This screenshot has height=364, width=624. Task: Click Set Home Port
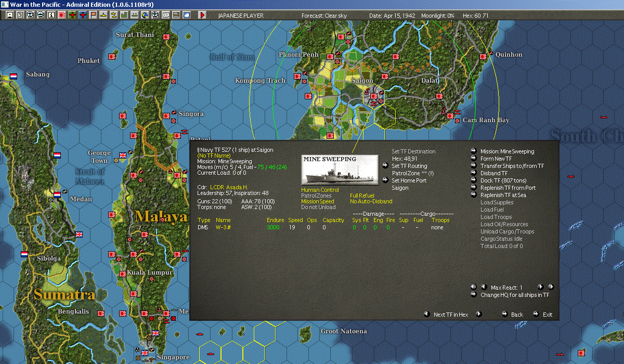pos(409,180)
